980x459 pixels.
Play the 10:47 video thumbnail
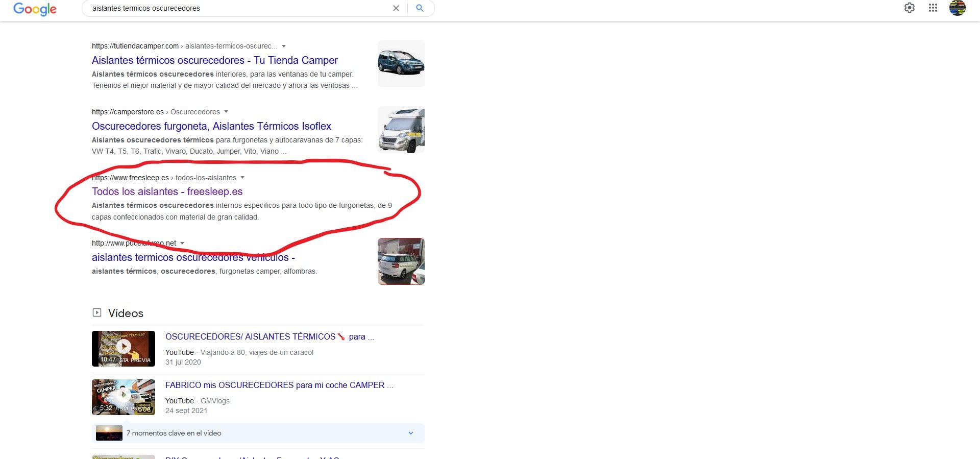[x=124, y=349]
